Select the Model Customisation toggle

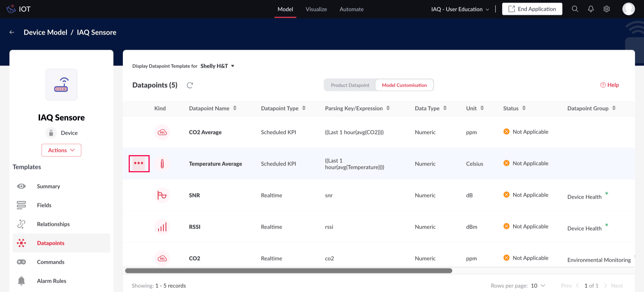404,85
